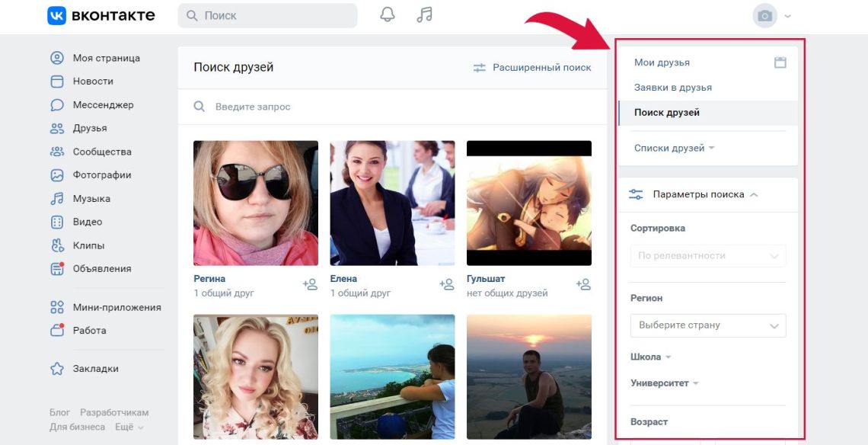Click the Расширенный поиск link

pyautogui.click(x=532, y=67)
